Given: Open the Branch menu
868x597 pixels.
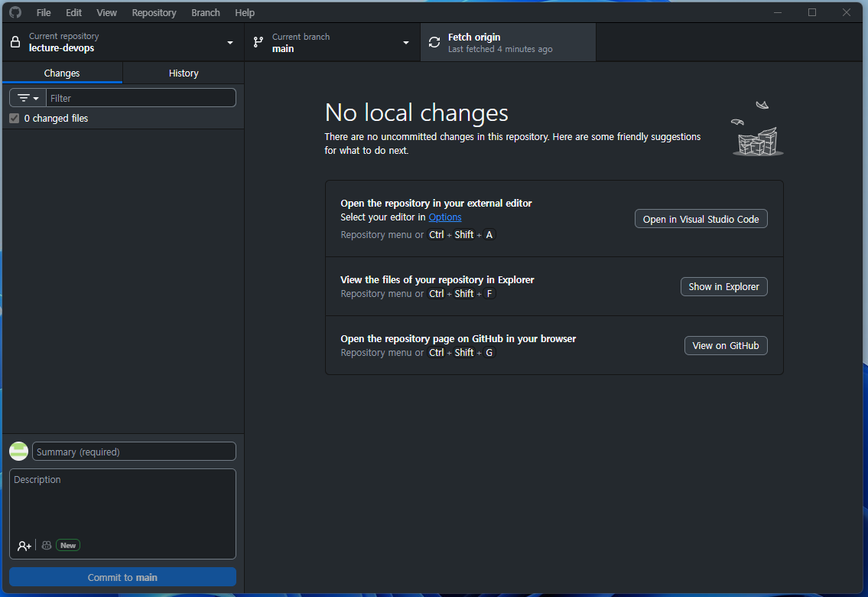Looking at the screenshot, I should [205, 13].
